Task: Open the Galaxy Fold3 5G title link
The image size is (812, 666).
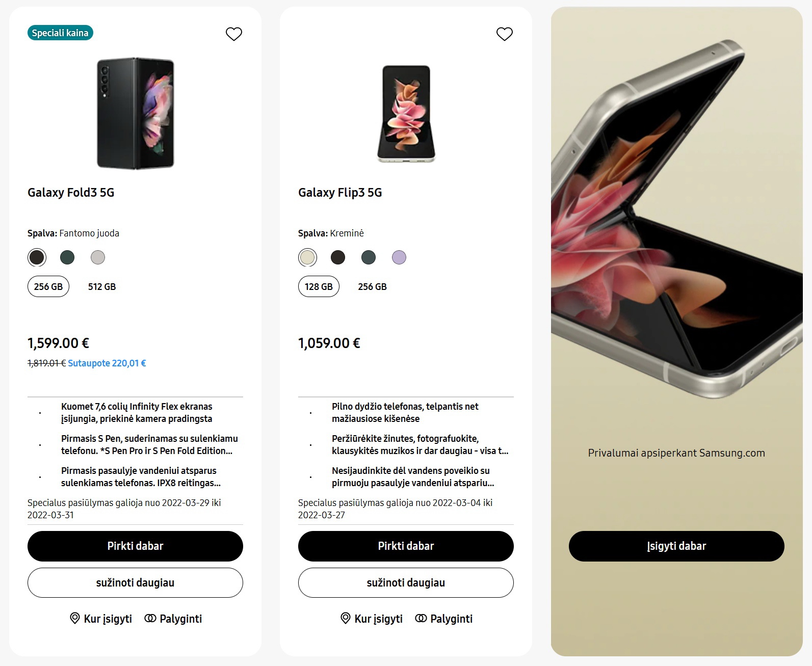Action: [x=71, y=193]
